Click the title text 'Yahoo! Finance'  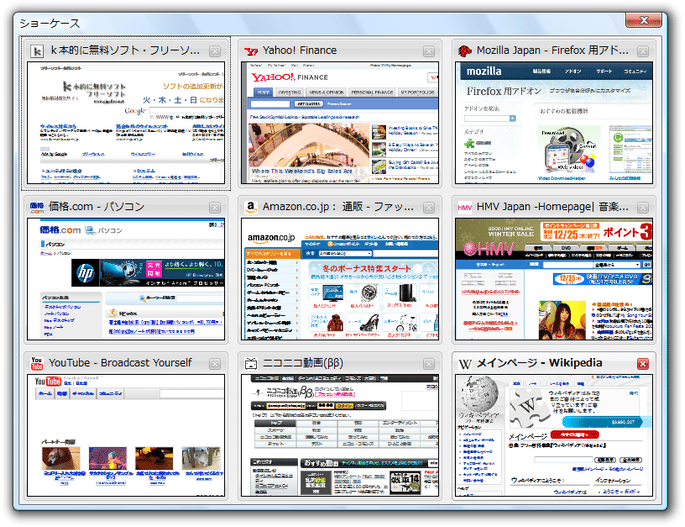tap(300, 51)
